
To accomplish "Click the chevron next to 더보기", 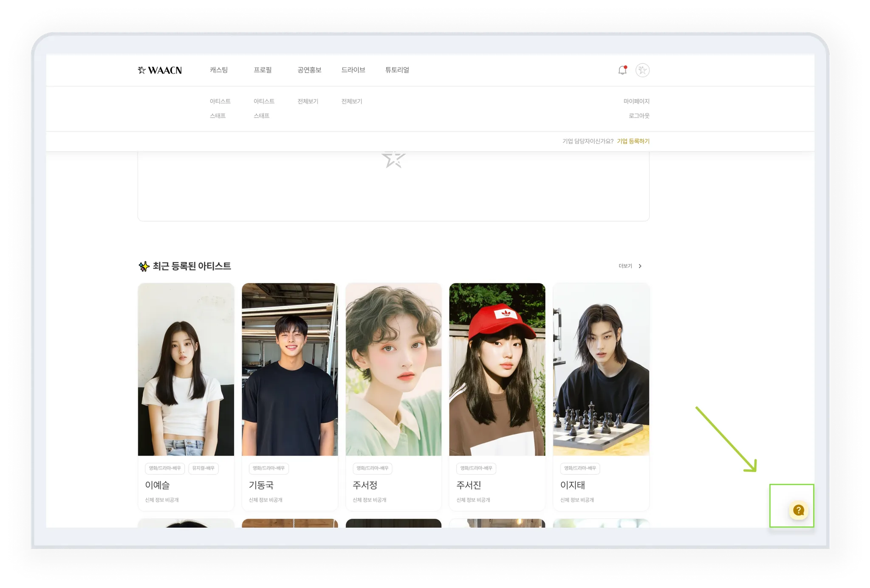I will coord(640,266).
